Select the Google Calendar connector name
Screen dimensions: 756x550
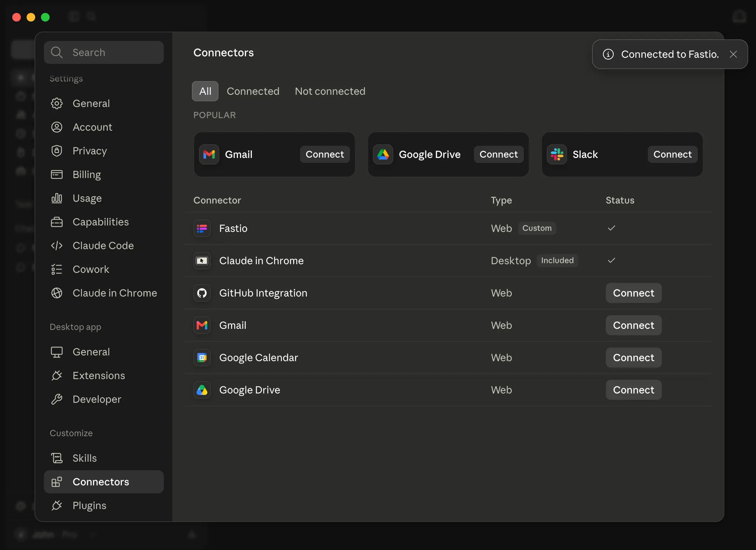tap(258, 358)
